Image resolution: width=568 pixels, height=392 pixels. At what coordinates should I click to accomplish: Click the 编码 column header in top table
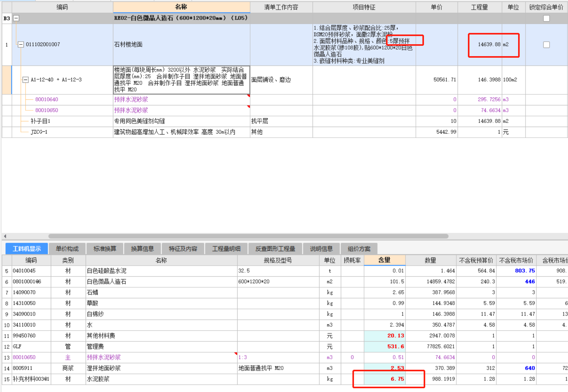click(x=62, y=7)
